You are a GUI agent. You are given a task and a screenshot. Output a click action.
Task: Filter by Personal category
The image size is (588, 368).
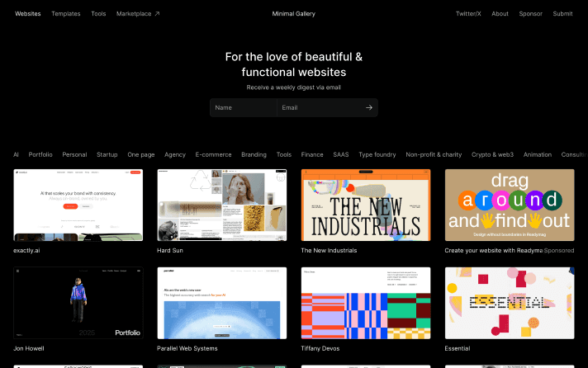coord(74,155)
